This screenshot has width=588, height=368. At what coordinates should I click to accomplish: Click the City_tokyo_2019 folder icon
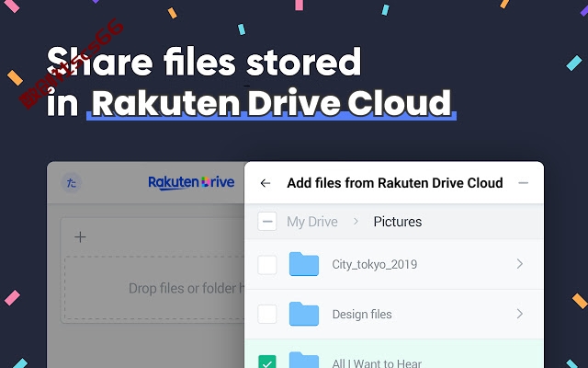(x=304, y=264)
